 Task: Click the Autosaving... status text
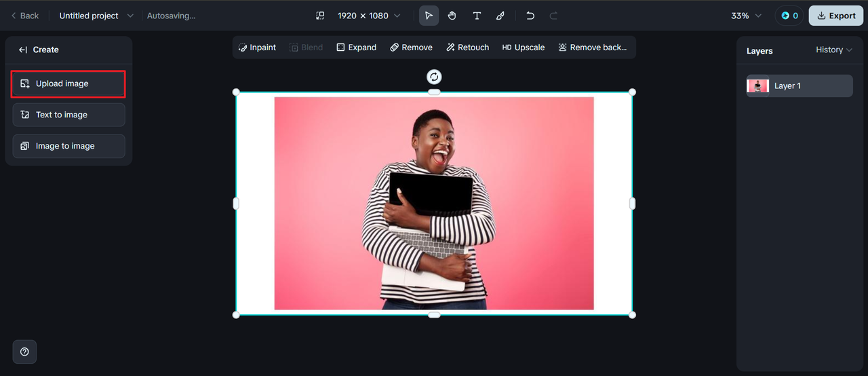(x=172, y=16)
